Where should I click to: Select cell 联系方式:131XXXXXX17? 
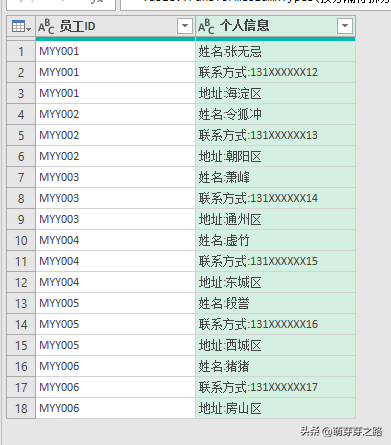275,387
